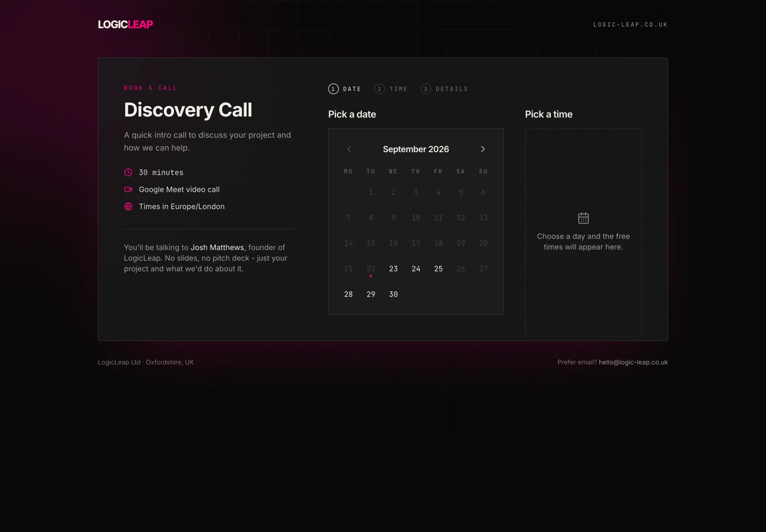This screenshot has height=532, width=766.
Task: Click disabled date 18 in calendar
Action: pyautogui.click(x=438, y=243)
